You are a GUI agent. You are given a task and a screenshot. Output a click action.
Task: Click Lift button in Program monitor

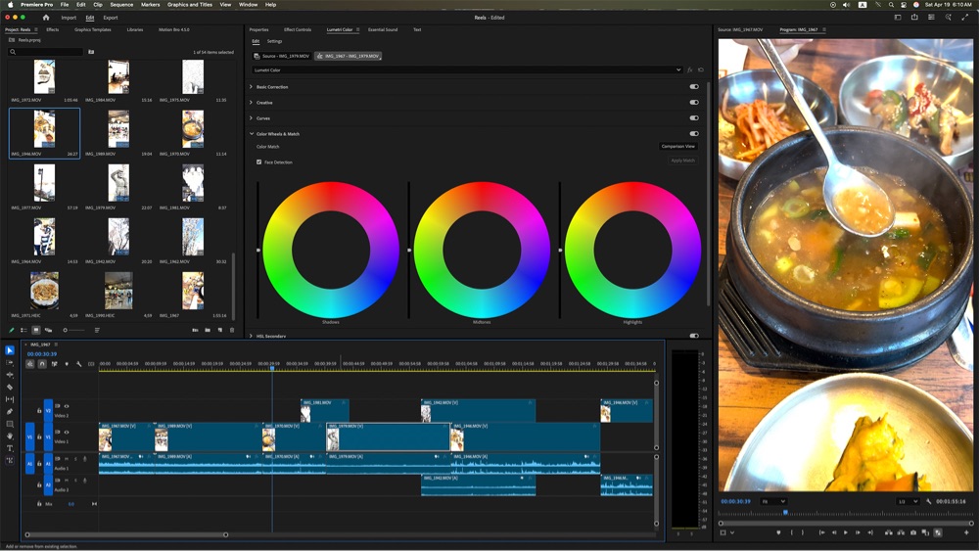(x=889, y=532)
